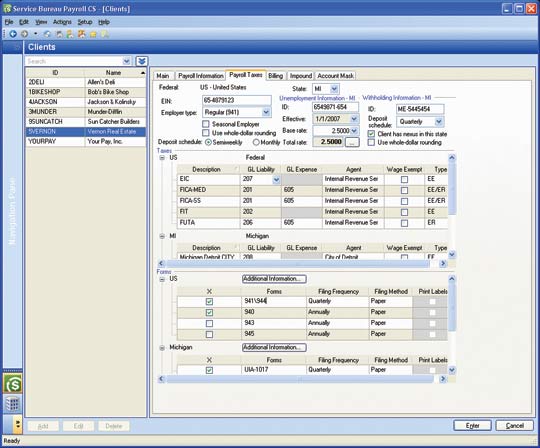Click the light bulb toolbar icon
Viewport: 540px width, 448px height.
tap(105, 34)
